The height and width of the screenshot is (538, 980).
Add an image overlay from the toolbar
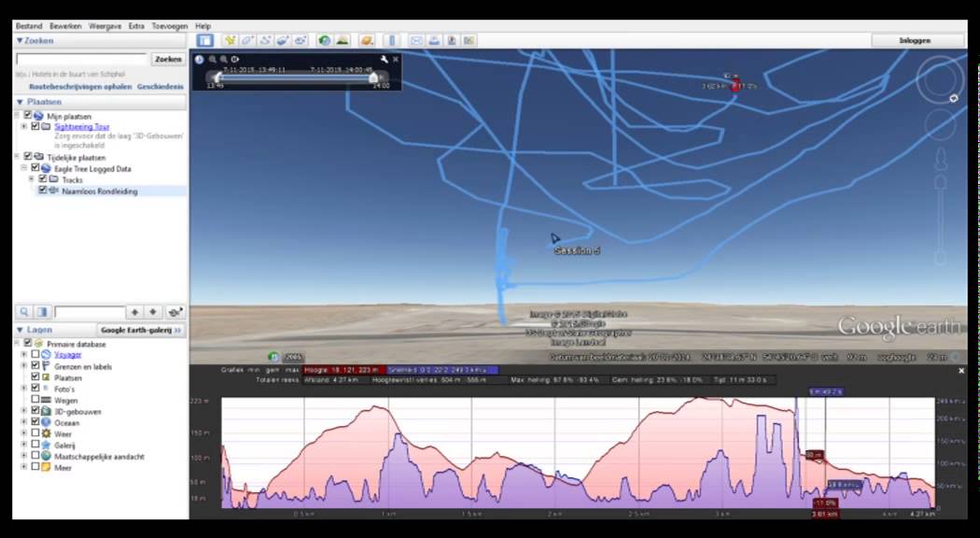(x=283, y=41)
